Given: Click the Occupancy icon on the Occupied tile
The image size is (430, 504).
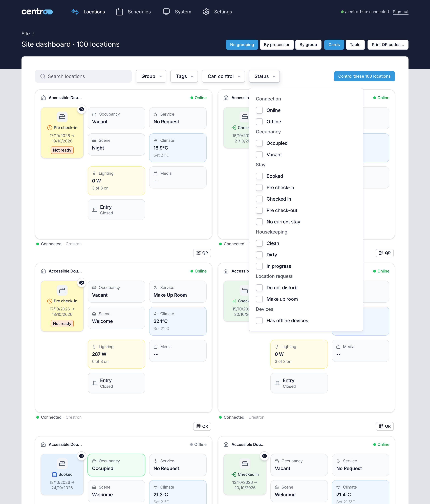Looking at the screenshot, I should pyautogui.click(x=94, y=461).
